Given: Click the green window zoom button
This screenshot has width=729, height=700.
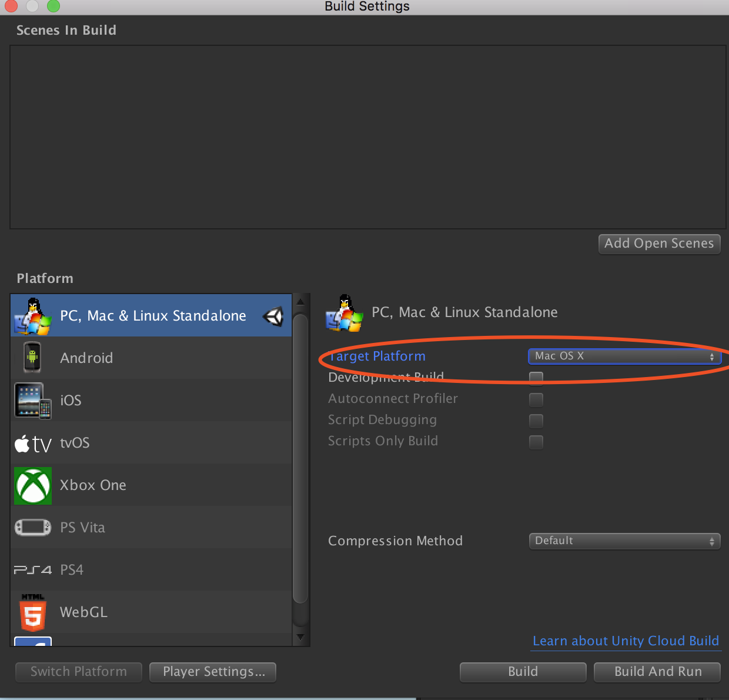Looking at the screenshot, I should pyautogui.click(x=53, y=6).
